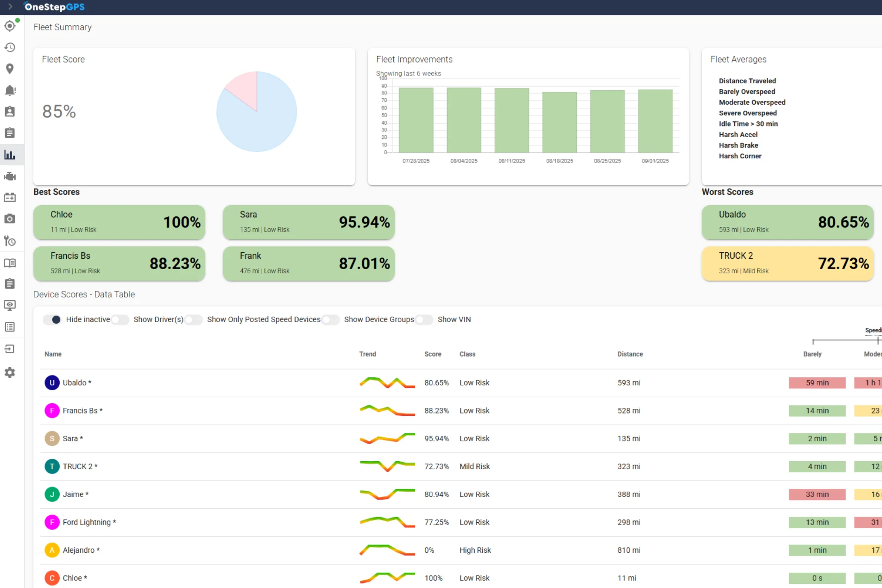Click Idle Time > 30 min label
The image size is (882, 588).
pyautogui.click(x=748, y=124)
